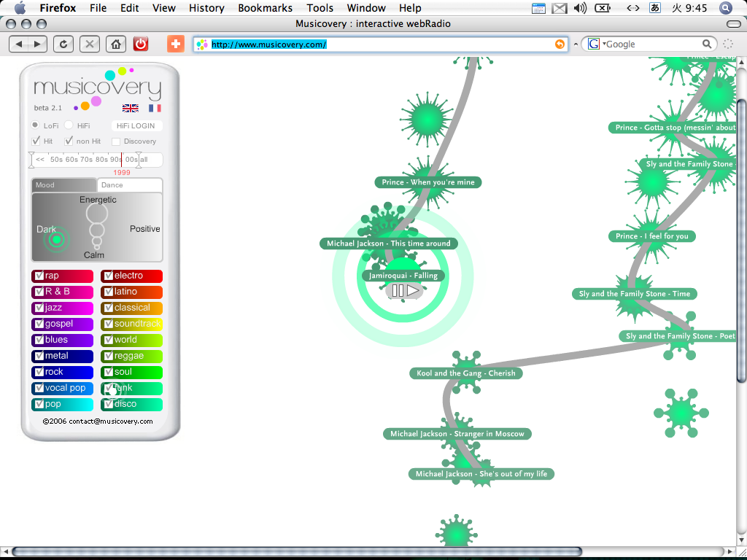Viewport: 747px width, 560px height.
Task: Click the orange plus toolbar icon
Action: [x=176, y=44]
